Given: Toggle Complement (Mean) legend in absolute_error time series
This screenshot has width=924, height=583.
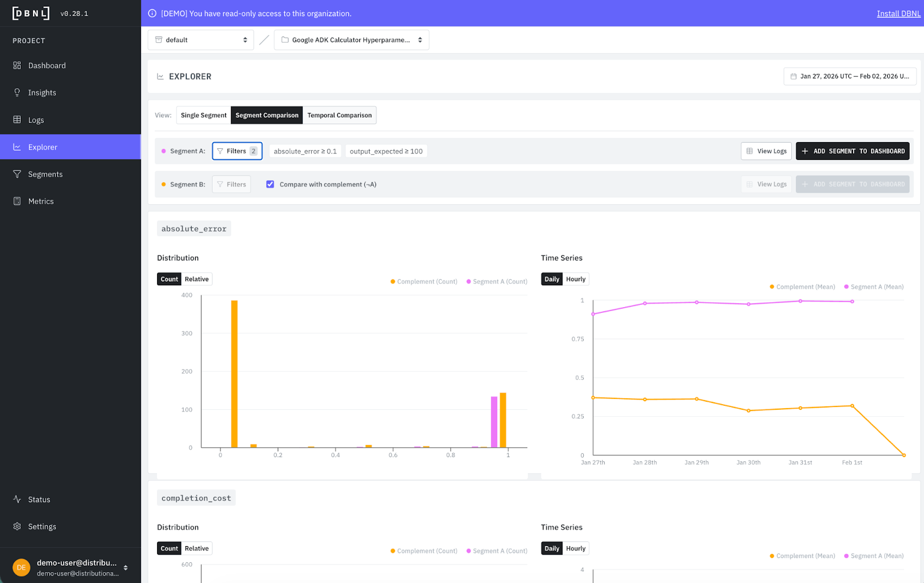Looking at the screenshot, I should coord(802,287).
